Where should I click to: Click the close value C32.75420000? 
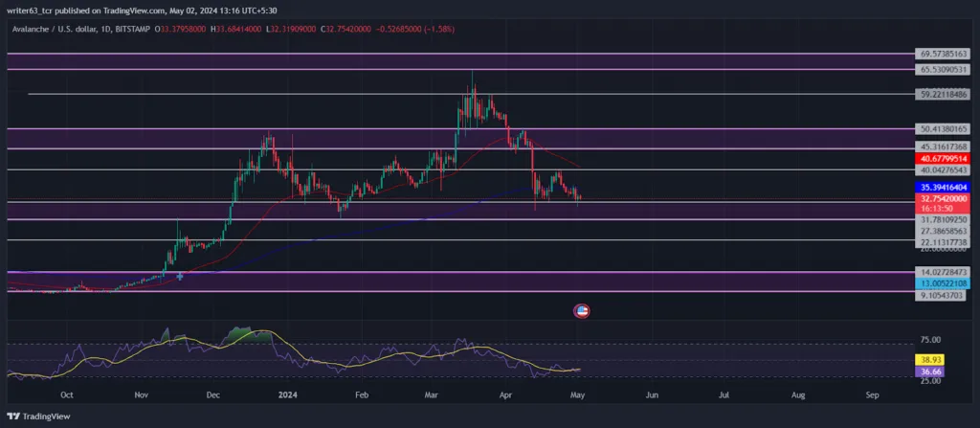click(x=347, y=29)
